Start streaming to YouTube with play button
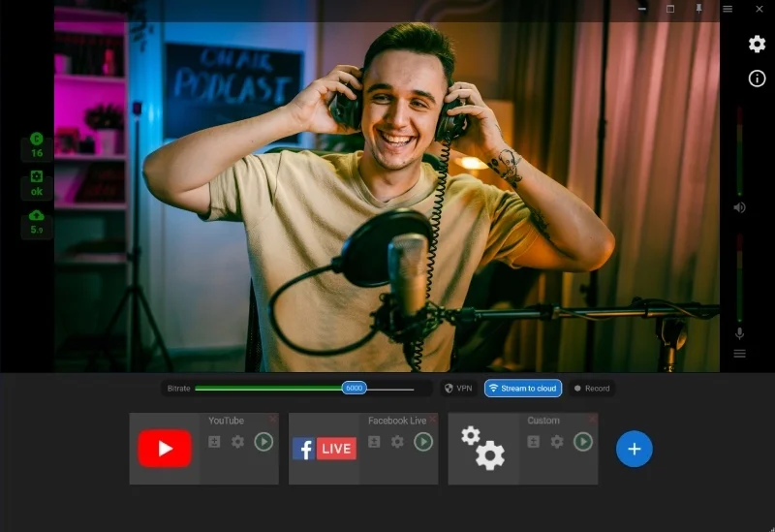Screen dimensions: 775x532 coord(263,442)
